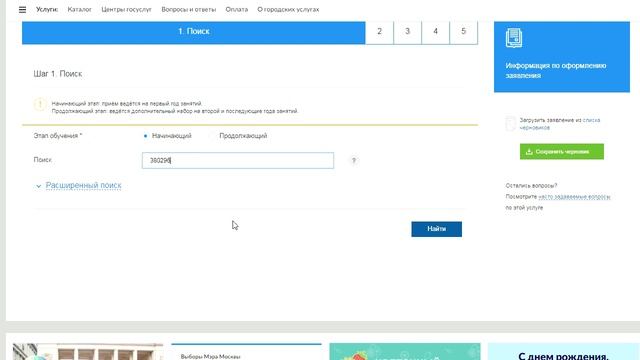Go to 'Оплата' in the top navigation
This screenshot has width=640, height=360.
tap(236, 9)
